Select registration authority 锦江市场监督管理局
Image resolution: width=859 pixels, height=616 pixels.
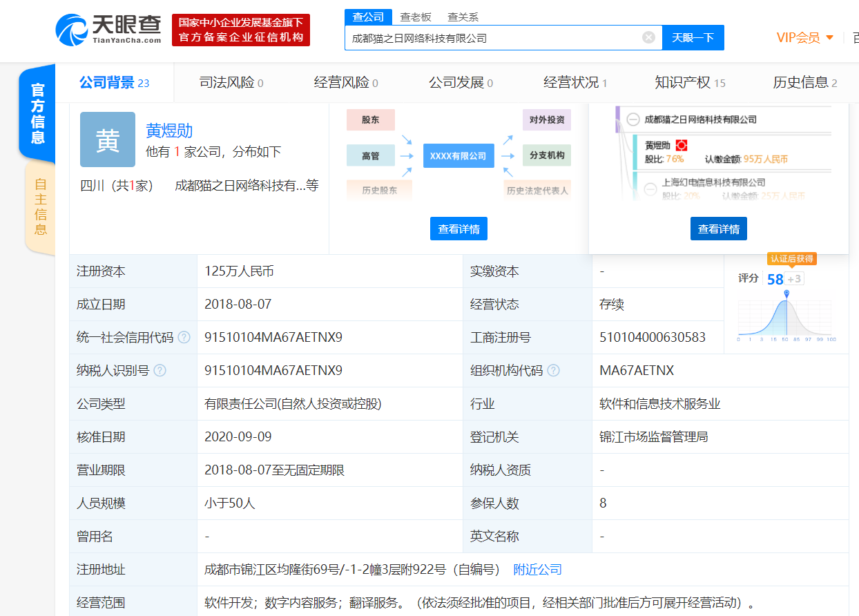click(654, 437)
